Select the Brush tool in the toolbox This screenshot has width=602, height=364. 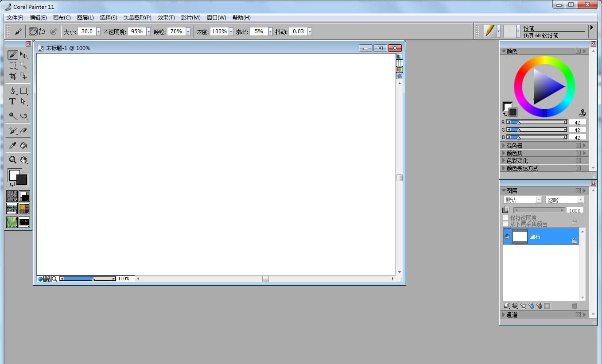click(x=12, y=55)
